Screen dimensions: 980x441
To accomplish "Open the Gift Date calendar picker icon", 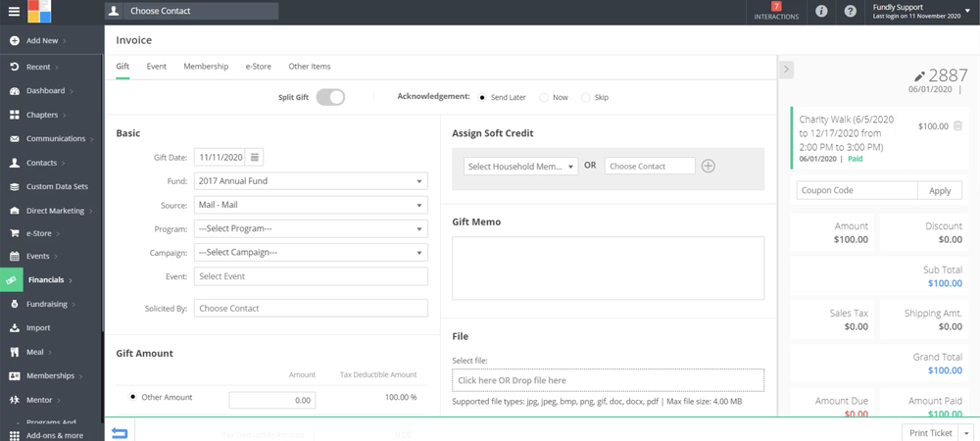I will click(255, 158).
